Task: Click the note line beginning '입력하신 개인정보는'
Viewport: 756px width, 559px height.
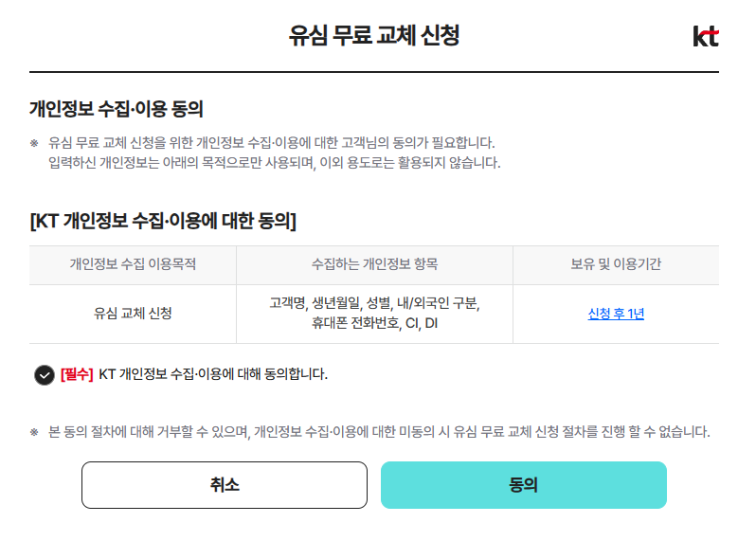Action: 274,163
